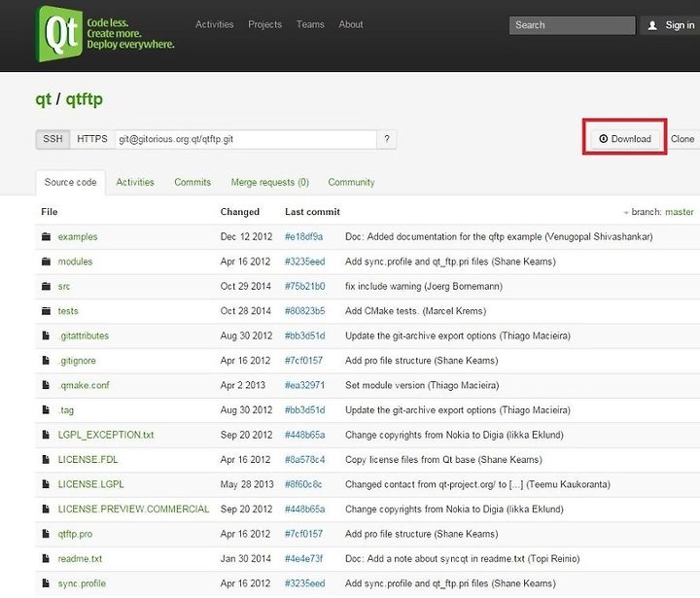Open the LGPL_EXCEPTION.txt file
Viewport: 700px width, 598px height.
pyautogui.click(x=106, y=435)
